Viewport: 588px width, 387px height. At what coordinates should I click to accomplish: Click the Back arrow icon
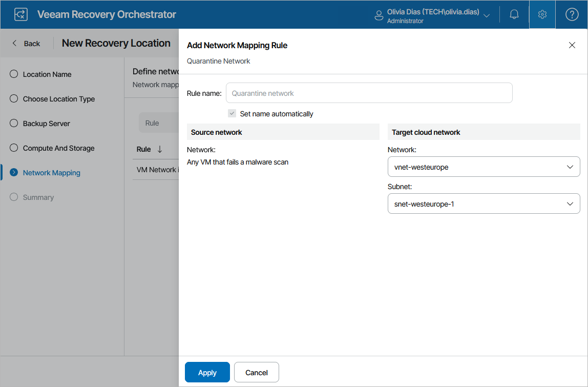tap(15, 44)
